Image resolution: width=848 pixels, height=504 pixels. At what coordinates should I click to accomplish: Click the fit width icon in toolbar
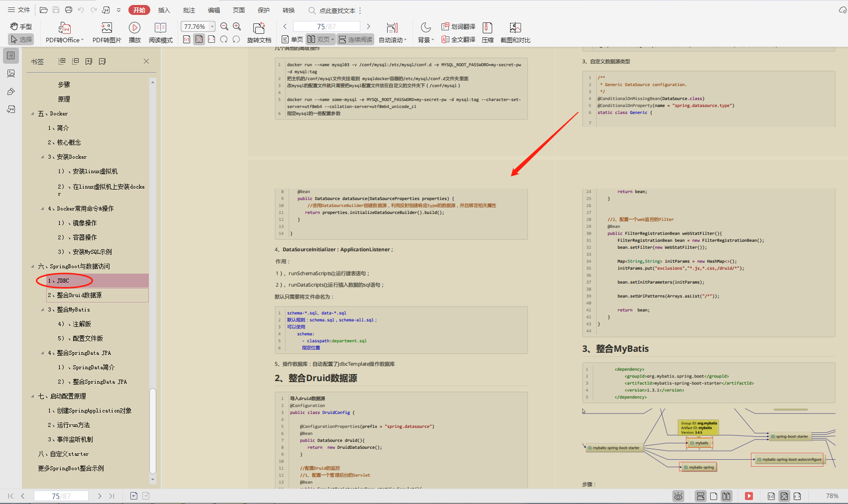[212, 39]
